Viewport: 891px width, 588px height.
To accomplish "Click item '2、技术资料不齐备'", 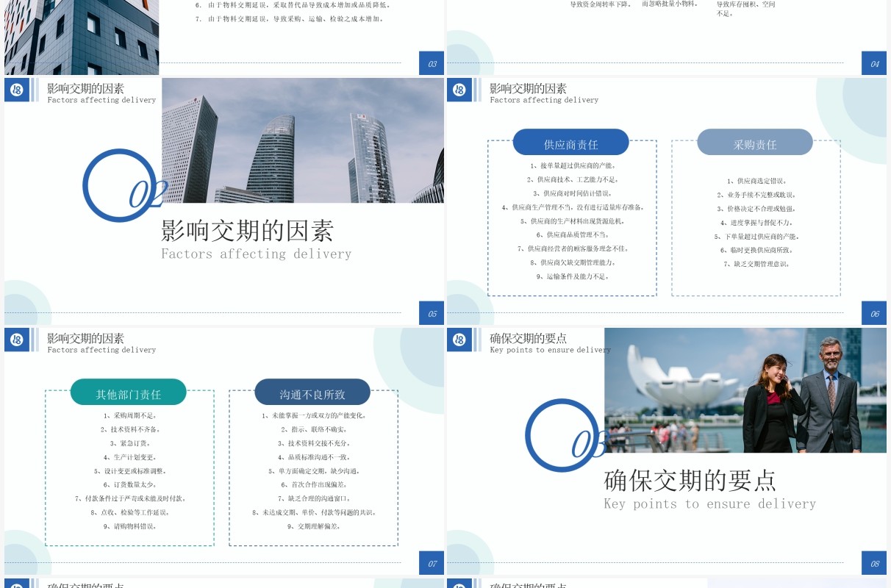I will tap(129, 429).
